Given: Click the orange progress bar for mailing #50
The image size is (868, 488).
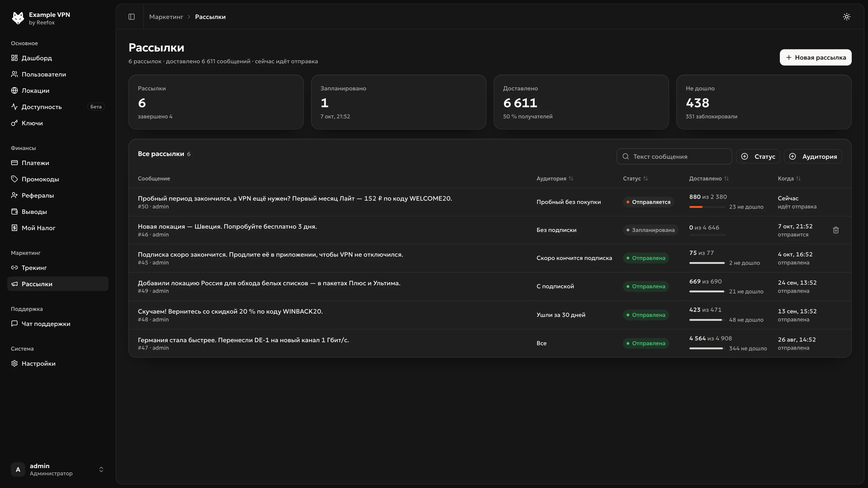Looking at the screenshot, I should click(x=707, y=207).
